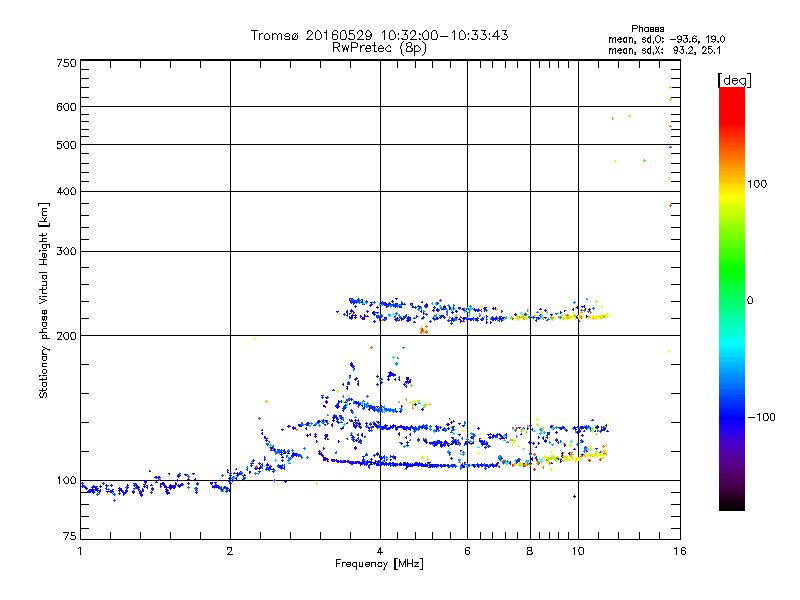Image resolution: width=800 pixels, height=600 pixels.
Task: Click the colorbar tick label "-100"
Action: 761,417
